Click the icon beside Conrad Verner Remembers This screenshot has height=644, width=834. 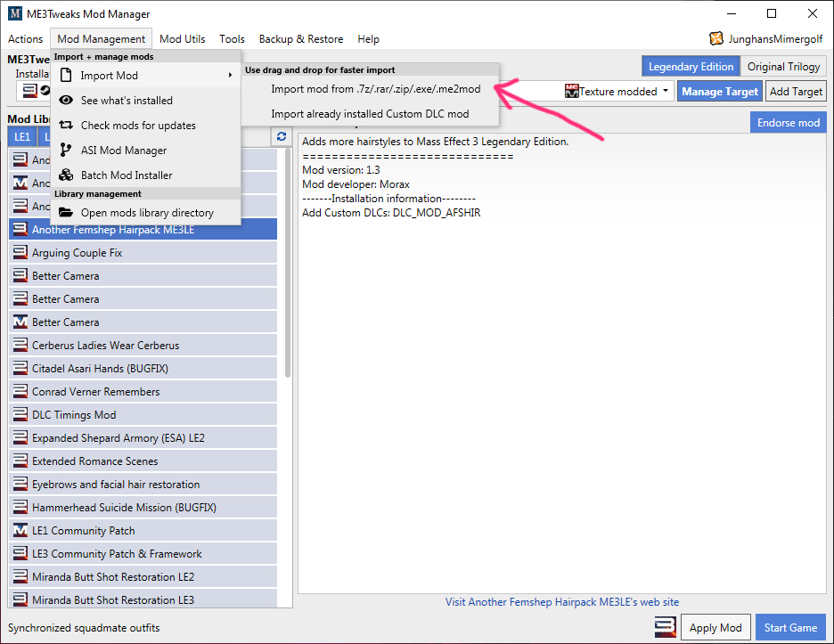point(20,391)
